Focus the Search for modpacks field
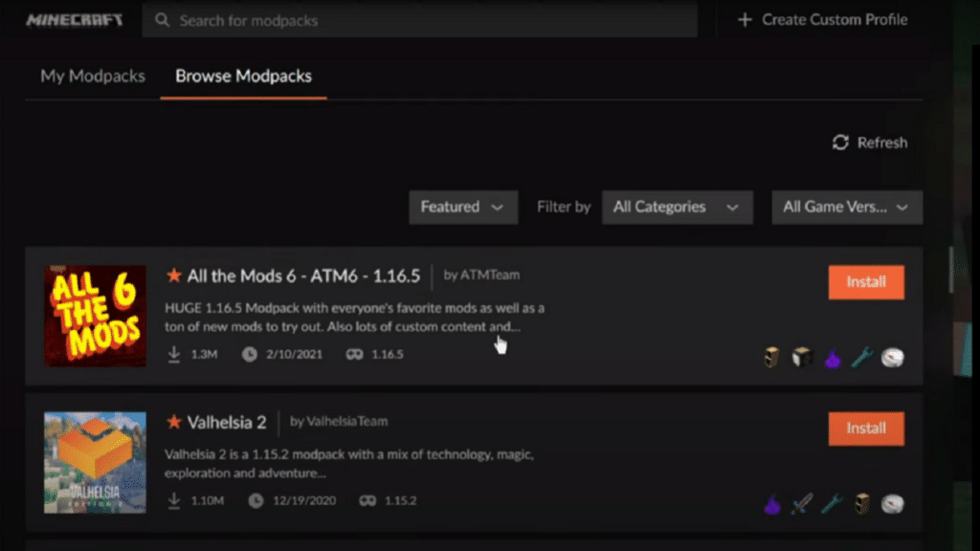 pyautogui.click(x=431, y=20)
